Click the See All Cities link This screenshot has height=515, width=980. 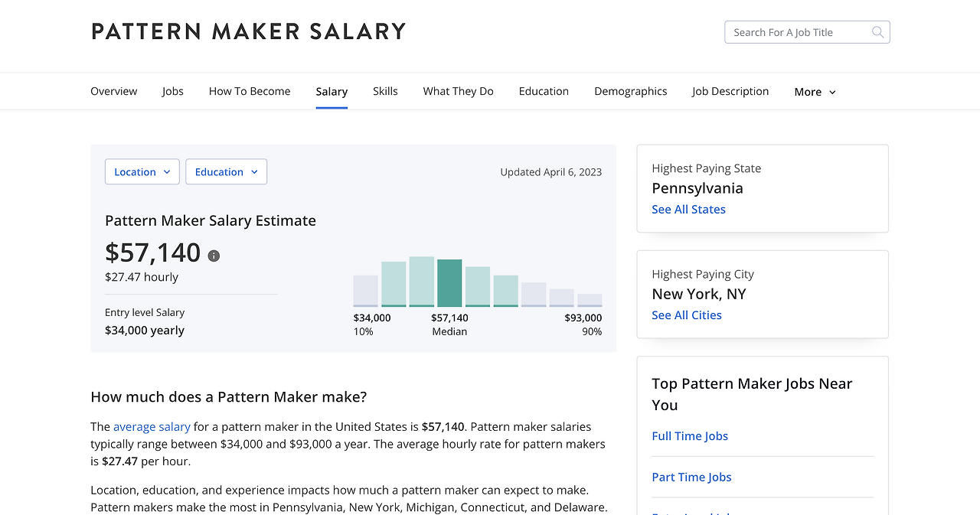(687, 315)
